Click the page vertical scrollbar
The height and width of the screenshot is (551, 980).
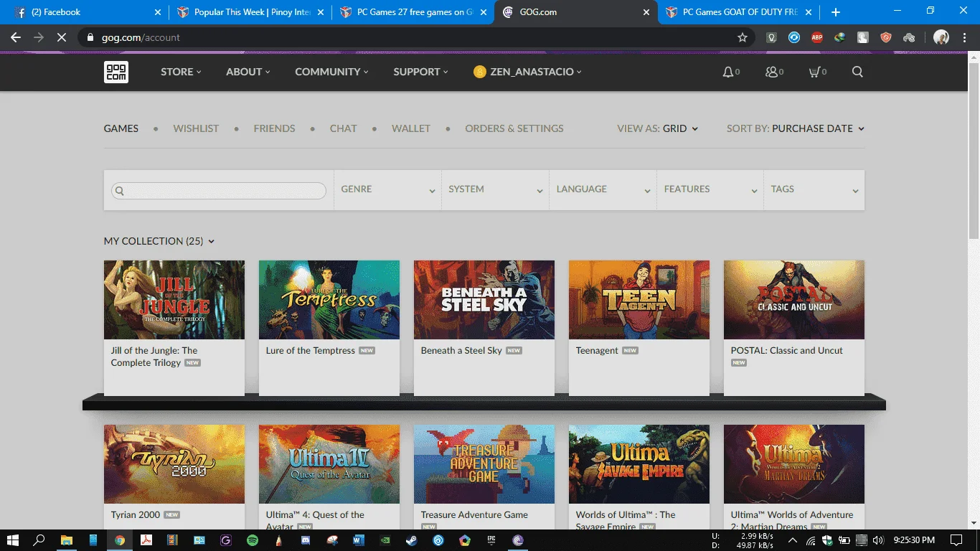(974, 151)
